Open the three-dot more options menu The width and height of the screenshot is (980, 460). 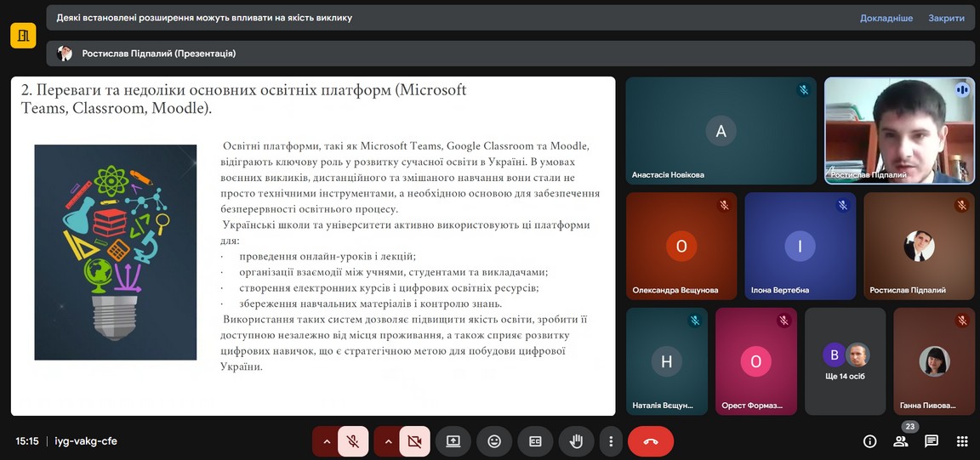[x=611, y=441]
